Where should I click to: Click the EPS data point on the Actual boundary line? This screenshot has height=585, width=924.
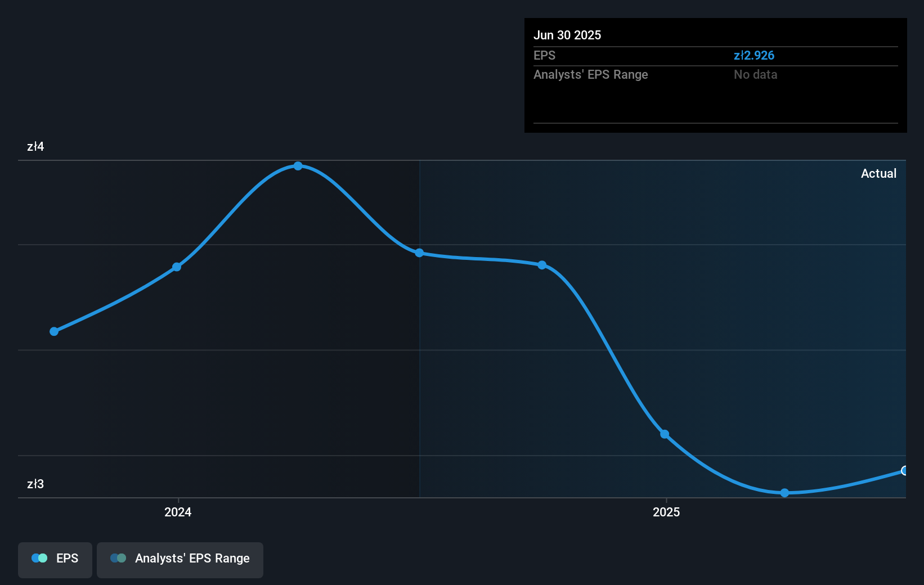[419, 253]
